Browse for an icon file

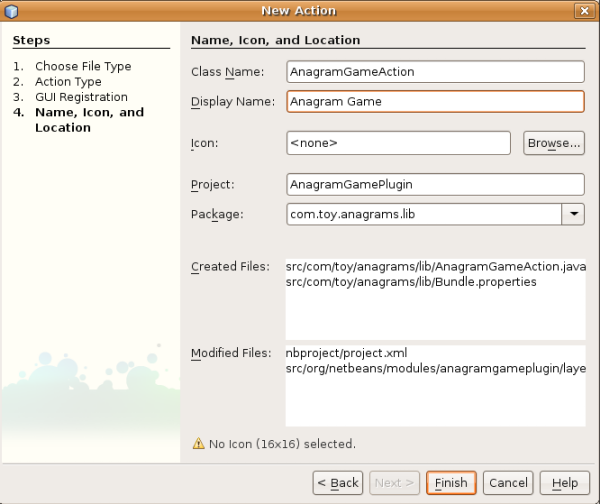pos(553,143)
